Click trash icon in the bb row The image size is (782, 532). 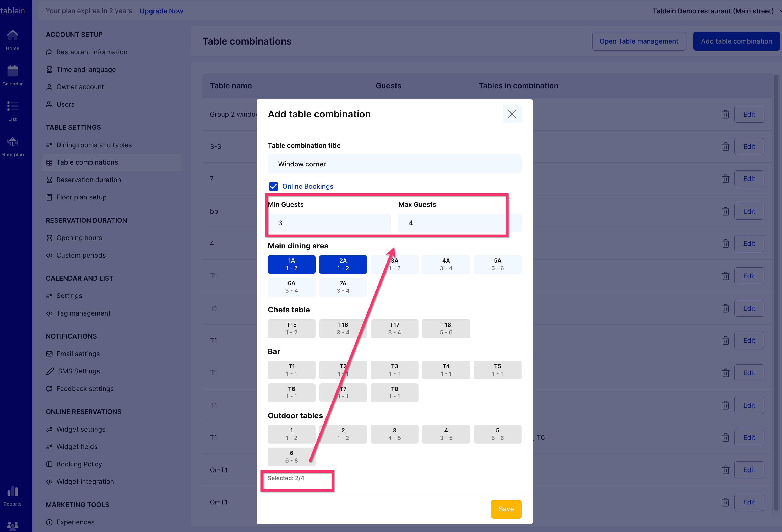[x=725, y=211]
